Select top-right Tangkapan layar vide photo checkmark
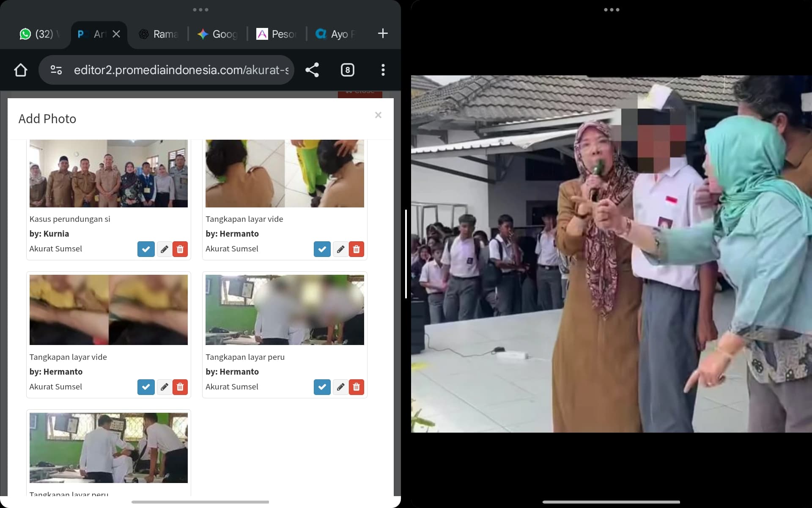Image resolution: width=812 pixels, height=508 pixels. (322, 249)
